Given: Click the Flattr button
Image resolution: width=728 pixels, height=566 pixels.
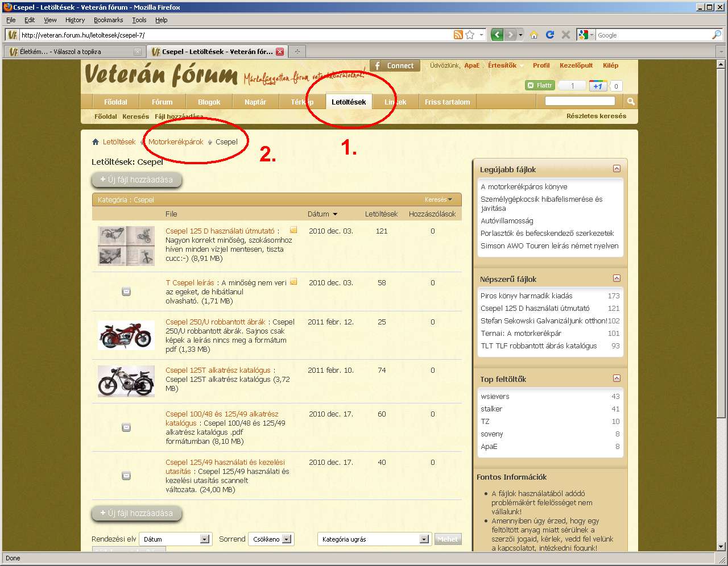Looking at the screenshot, I should (x=539, y=85).
